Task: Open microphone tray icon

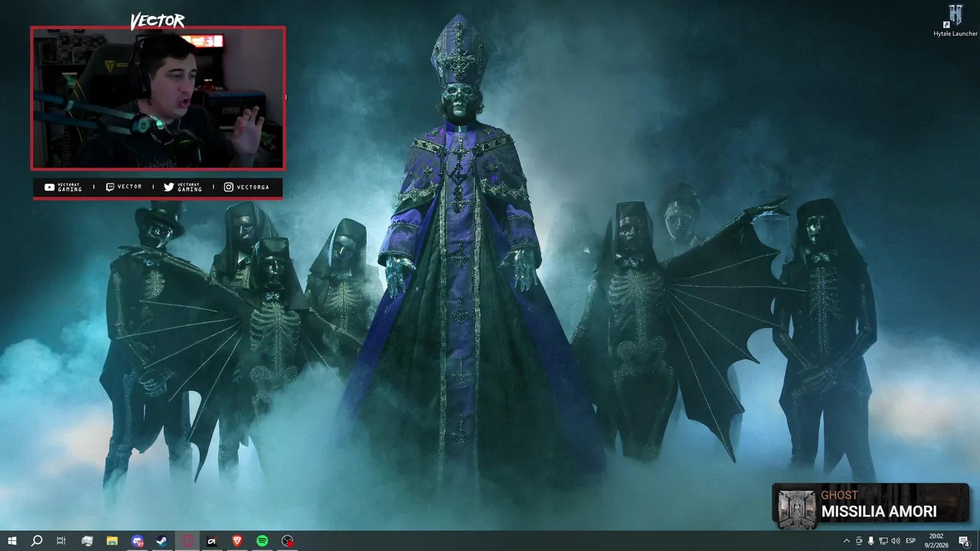Action: coord(871,541)
